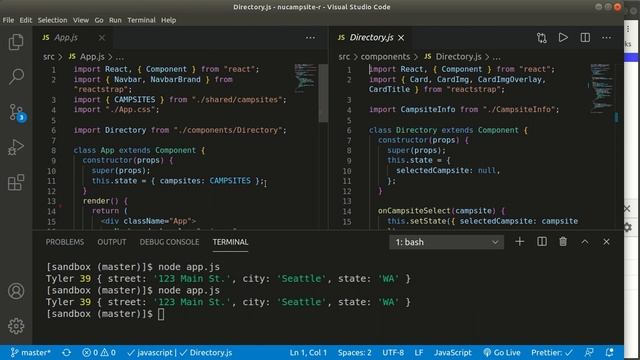Image resolution: width=640 pixels, height=360 pixels.
Task: Activate the Directory.js editor tab
Action: 371,38
